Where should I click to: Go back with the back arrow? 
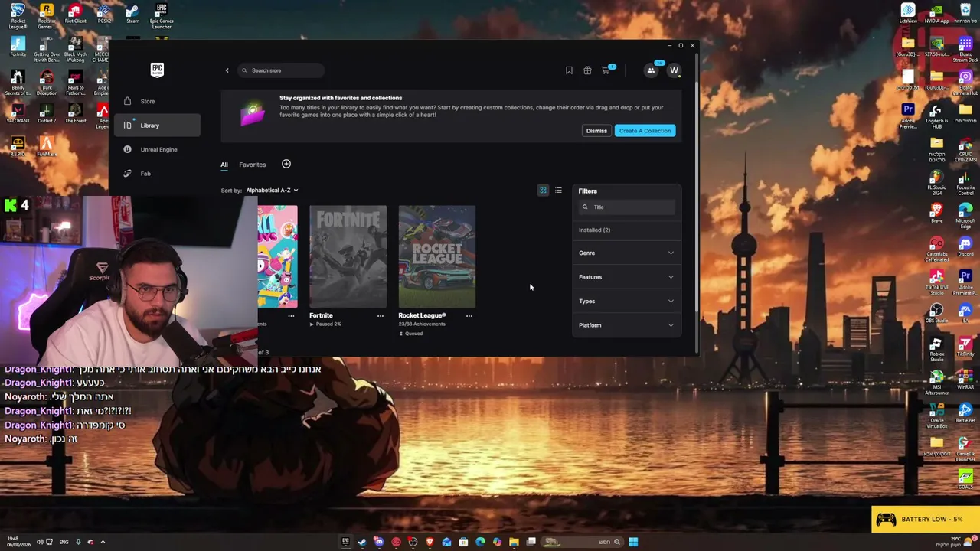click(227, 70)
